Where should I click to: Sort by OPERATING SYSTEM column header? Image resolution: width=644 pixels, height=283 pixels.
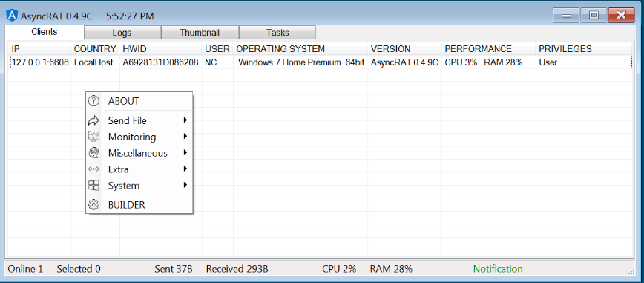(x=300, y=48)
